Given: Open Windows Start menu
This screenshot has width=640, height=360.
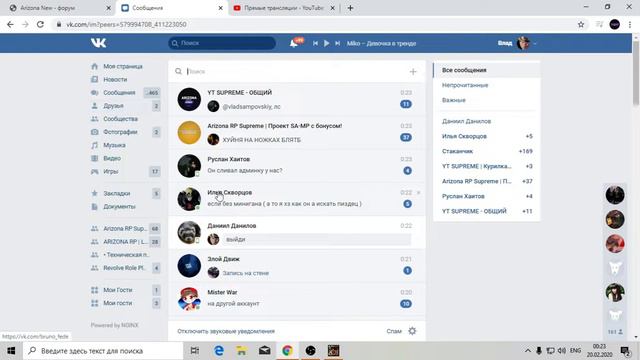Looking at the screenshot, I should point(11,351).
